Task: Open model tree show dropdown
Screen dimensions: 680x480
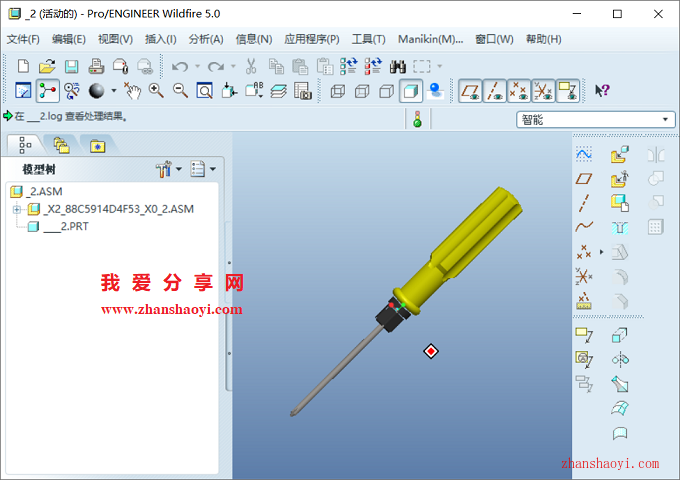Action: pyautogui.click(x=203, y=169)
